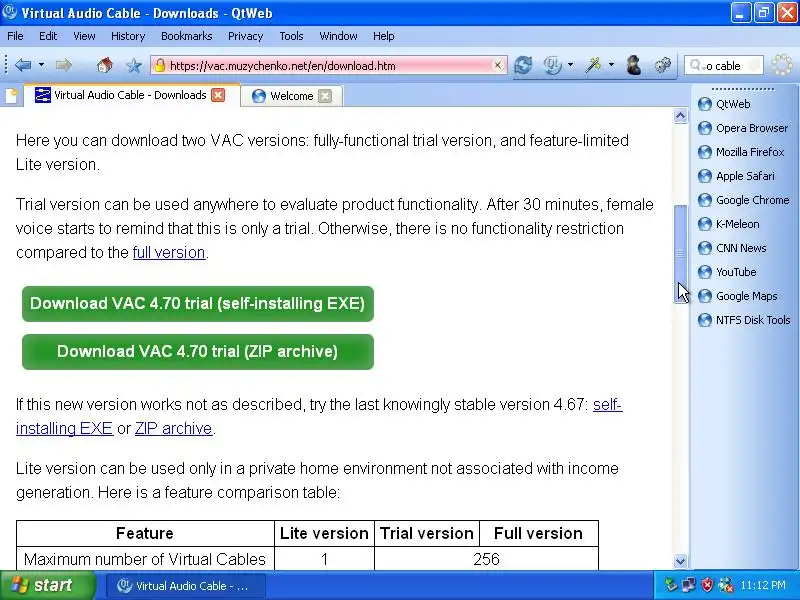
Task: Open the Opera Browser sidebar bookmark
Action: (x=743, y=128)
